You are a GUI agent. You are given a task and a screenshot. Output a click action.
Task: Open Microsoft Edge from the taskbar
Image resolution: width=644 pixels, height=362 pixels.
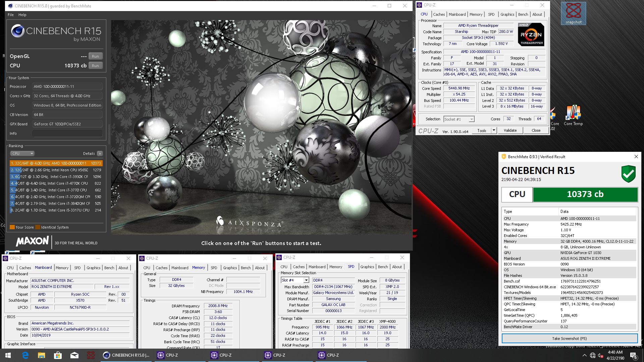coord(25,355)
